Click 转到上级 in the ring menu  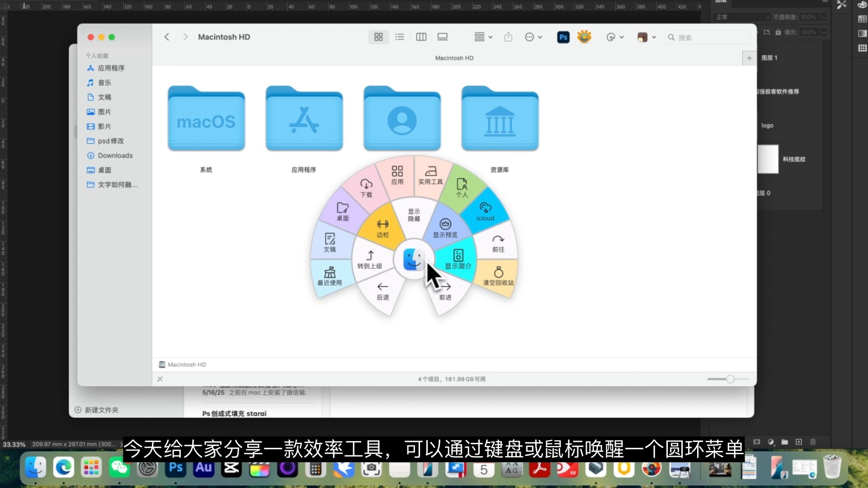[370, 259]
